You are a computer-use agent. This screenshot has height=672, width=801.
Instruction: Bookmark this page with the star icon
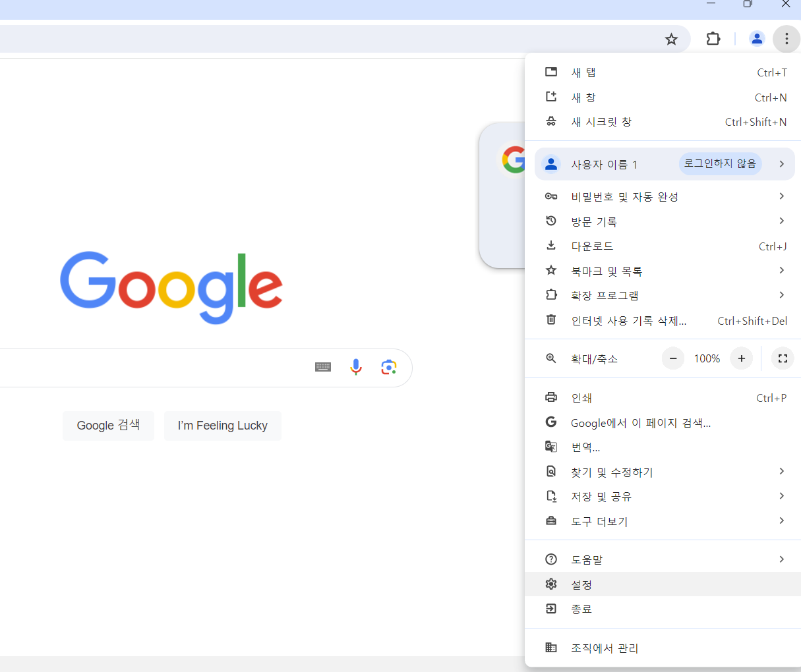click(671, 40)
